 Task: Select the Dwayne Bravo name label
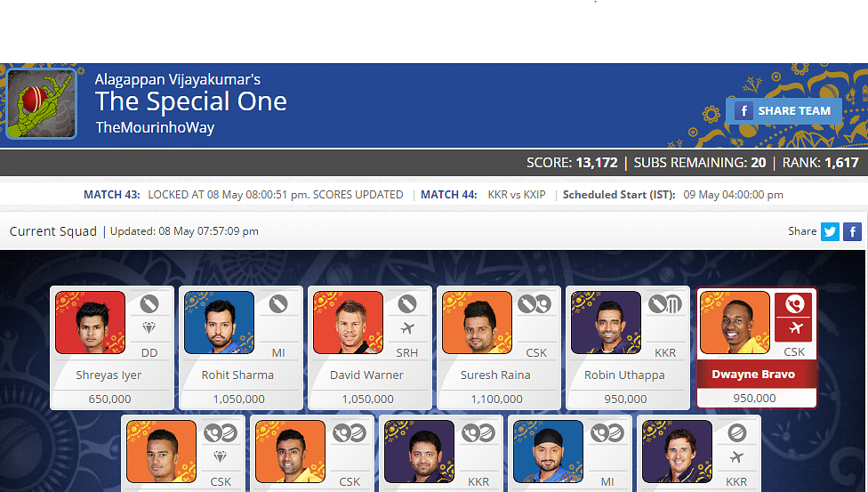753,375
